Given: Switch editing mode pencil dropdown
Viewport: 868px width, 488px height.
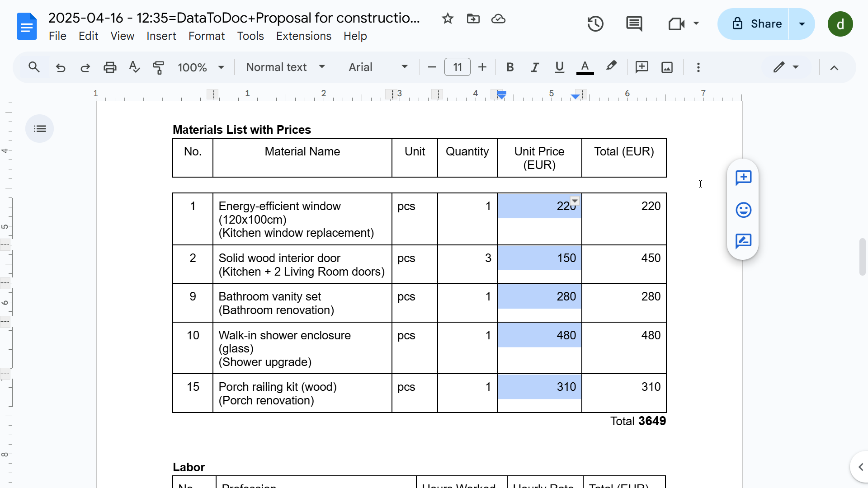Looking at the screenshot, I should [786, 67].
